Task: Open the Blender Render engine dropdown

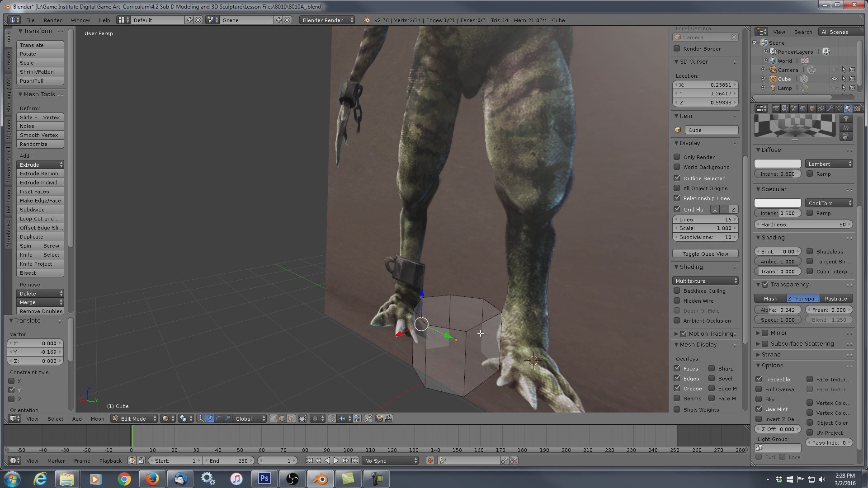Action: [327, 20]
